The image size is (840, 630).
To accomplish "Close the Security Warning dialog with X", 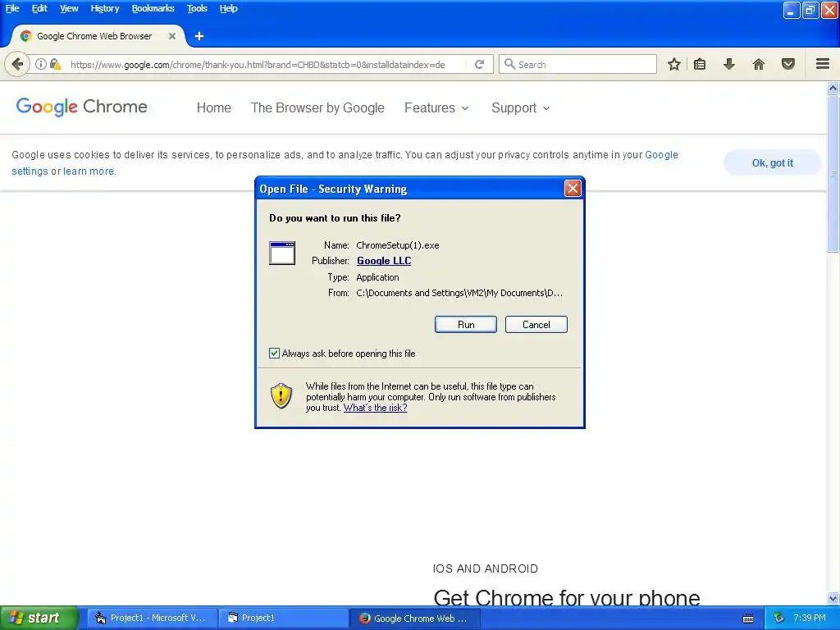I will (x=573, y=188).
